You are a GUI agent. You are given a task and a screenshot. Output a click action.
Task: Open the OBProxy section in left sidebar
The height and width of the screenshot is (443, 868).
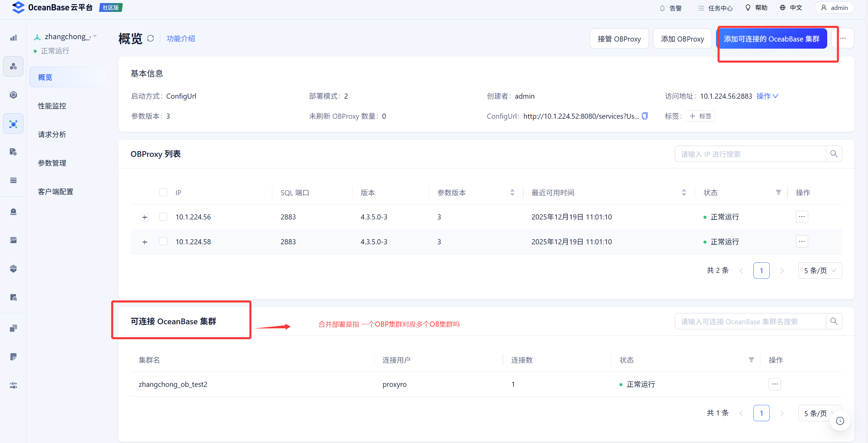[13, 124]
